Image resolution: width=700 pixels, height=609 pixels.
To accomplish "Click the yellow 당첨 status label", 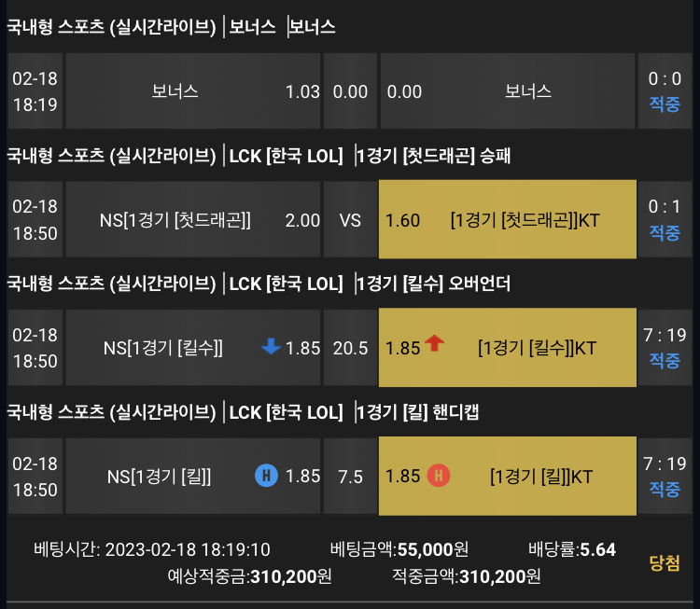I will 665,563.
